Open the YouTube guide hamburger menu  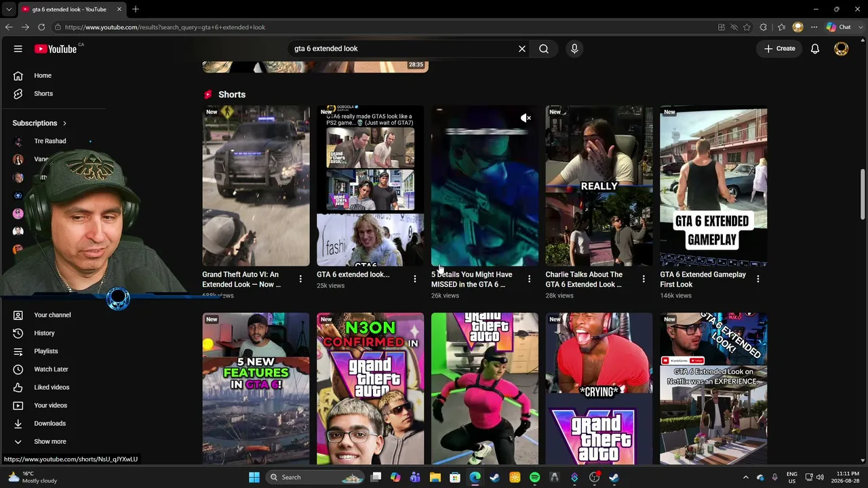point(18,49)
